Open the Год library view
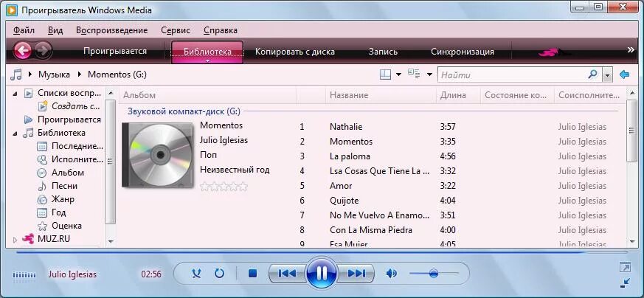The width and height of the screenshot is (644, 298). point(59,212)
